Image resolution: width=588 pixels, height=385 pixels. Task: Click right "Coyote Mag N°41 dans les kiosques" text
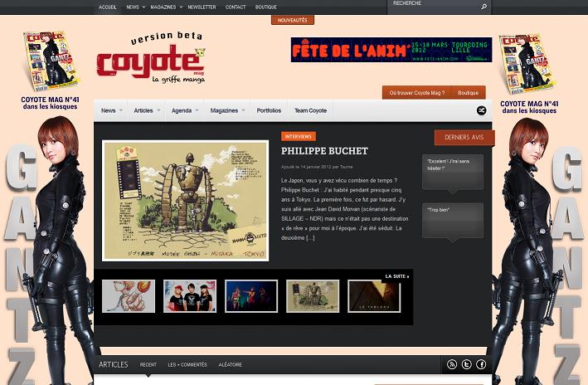coord(529,107)
